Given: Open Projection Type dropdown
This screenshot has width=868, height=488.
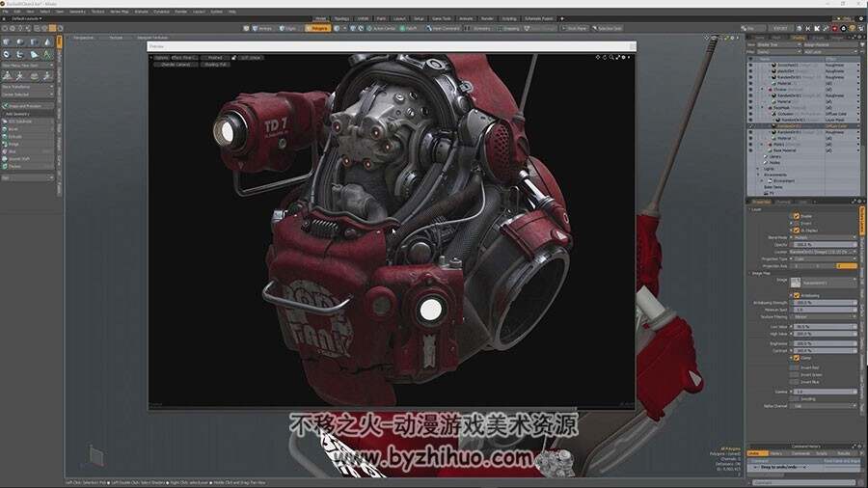Looking at the screenshot, I should (x=825, y=258).
